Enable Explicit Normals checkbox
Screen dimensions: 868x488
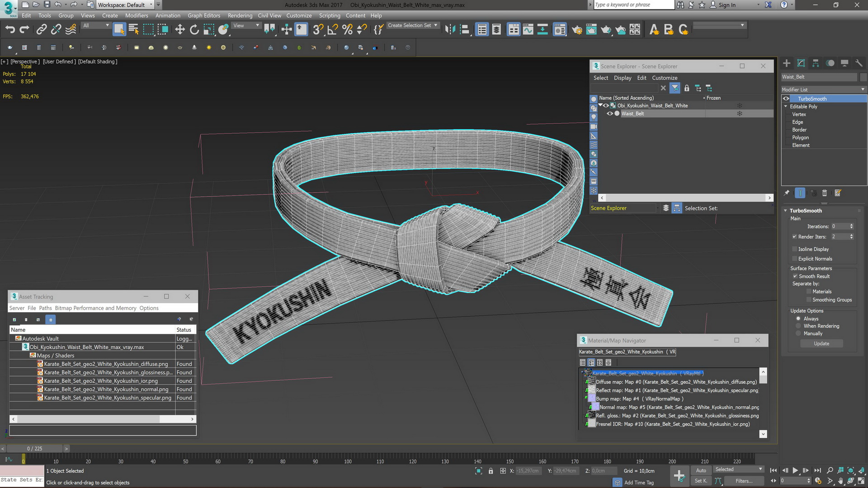[794, 258]
